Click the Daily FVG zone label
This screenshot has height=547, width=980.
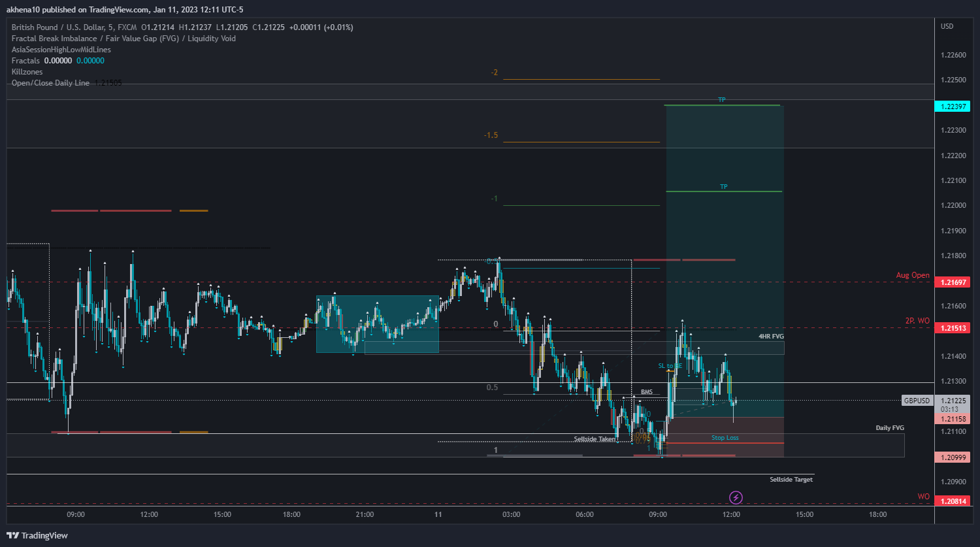[890, 427]
